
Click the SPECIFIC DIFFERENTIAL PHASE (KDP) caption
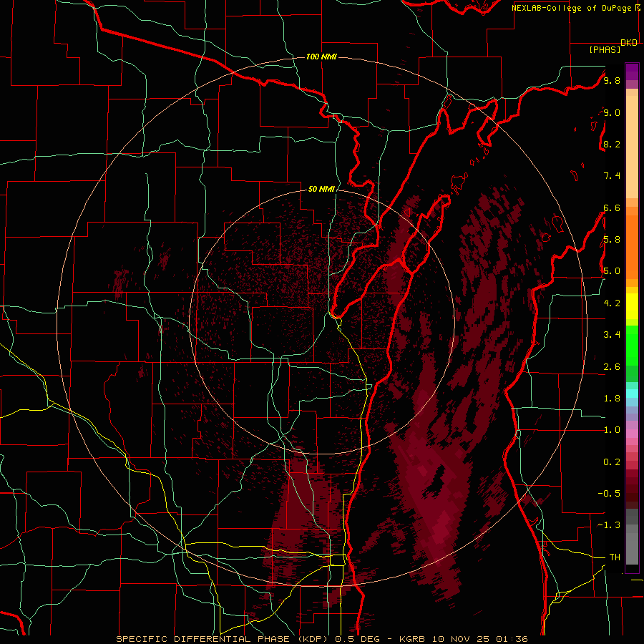pyautogui.click(x=223, y=639)
